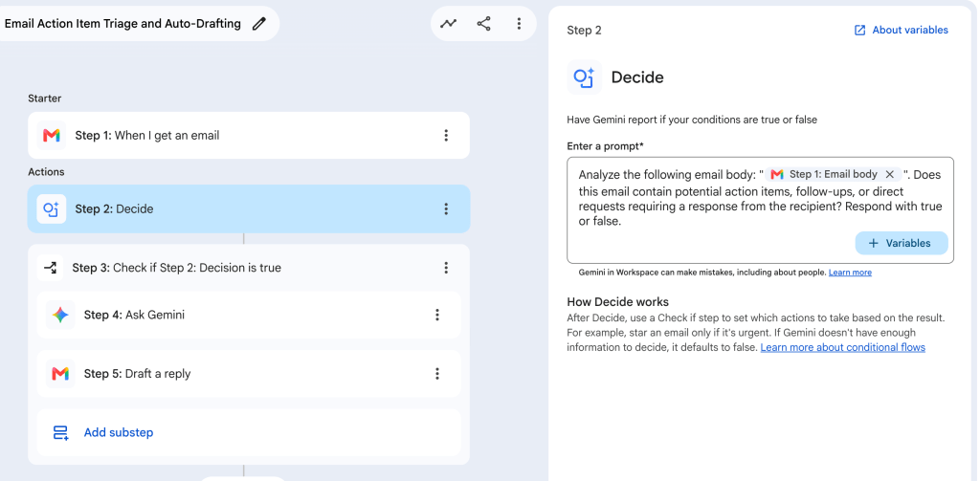Open the Learn more link under the prompt

[850, 273]
